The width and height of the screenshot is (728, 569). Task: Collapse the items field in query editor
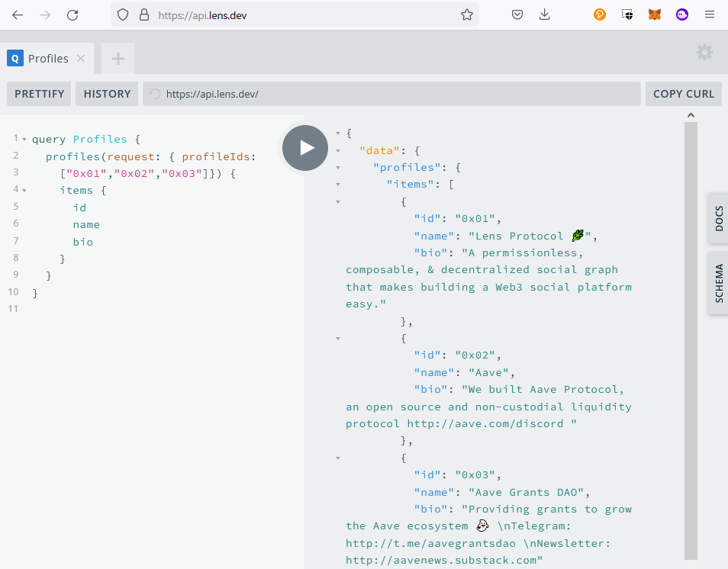tap(24, 191)
